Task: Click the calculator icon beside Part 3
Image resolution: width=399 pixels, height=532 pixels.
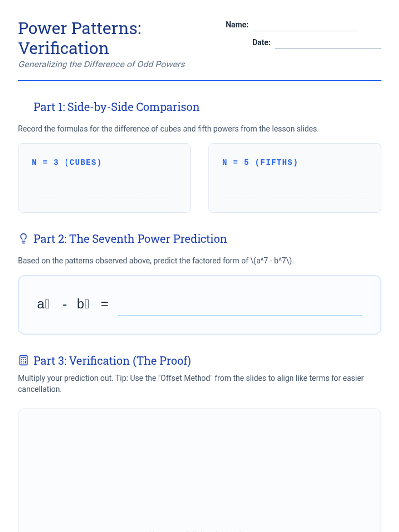Action: [23, 360]
